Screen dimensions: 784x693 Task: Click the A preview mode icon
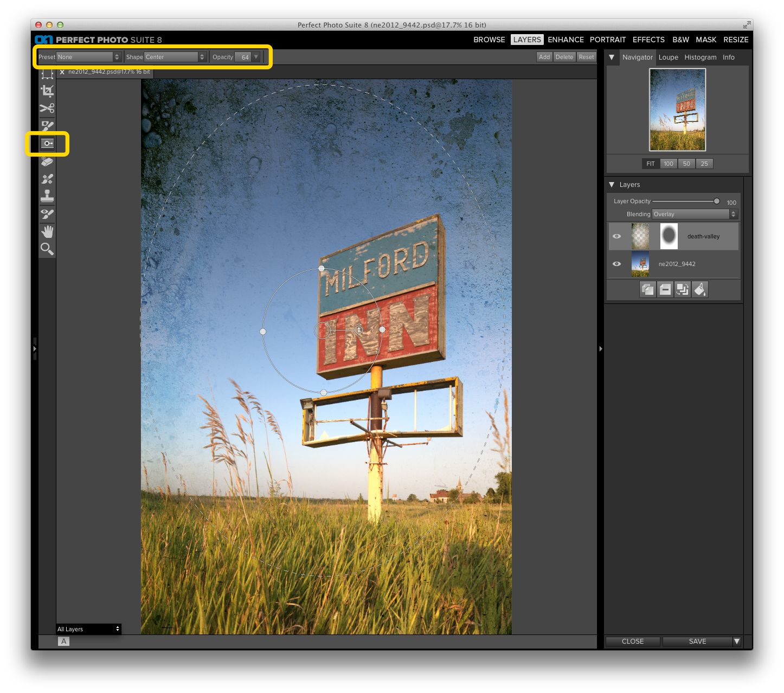point(63,642)
